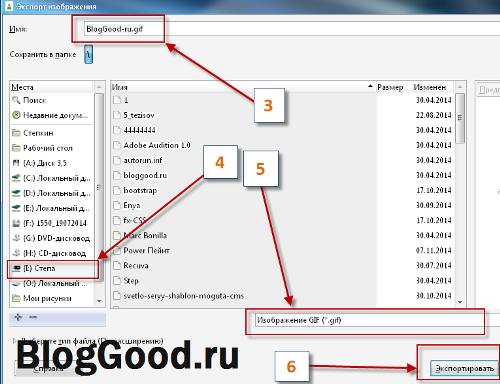
Task: Select the (A:) Диск 3,5 floppy icon
Action: (16, 163)
